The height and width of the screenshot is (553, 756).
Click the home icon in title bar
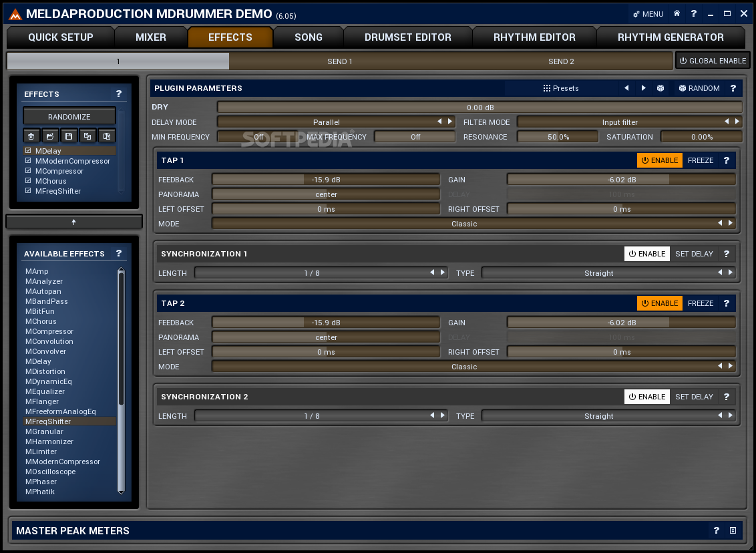pos(677,13)
